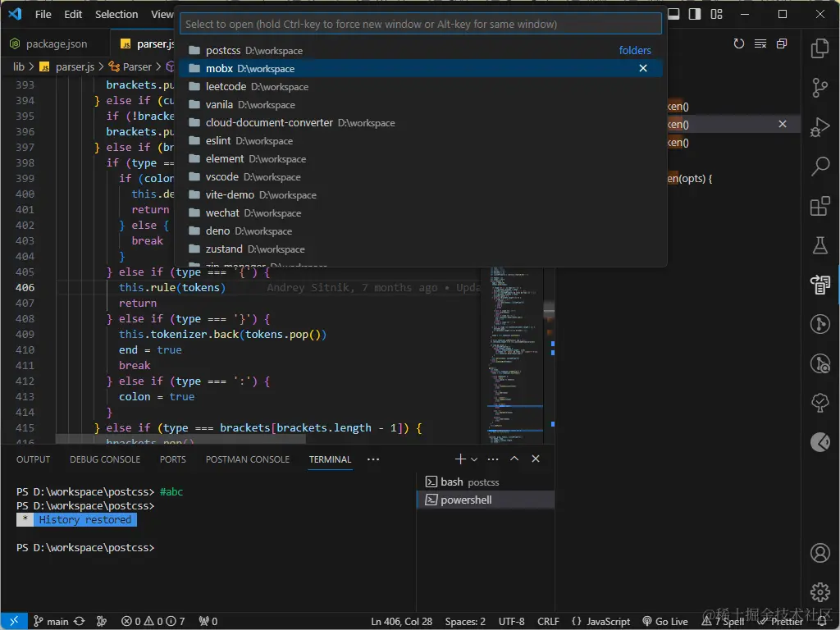Open cloud-document-converter folder
The image size is (840, 630).
[x=421, y=123]
